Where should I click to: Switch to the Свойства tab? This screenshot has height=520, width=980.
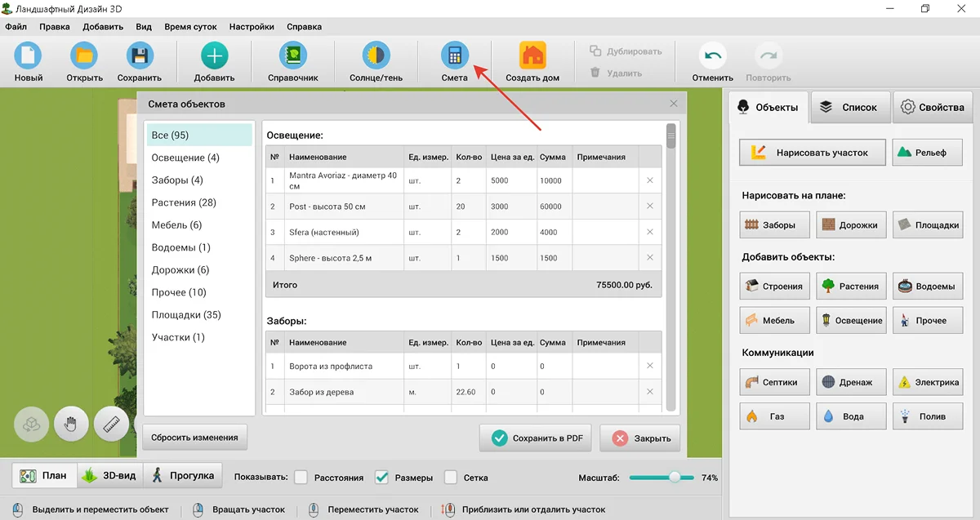pyautogui.click(x=933, y=107)
